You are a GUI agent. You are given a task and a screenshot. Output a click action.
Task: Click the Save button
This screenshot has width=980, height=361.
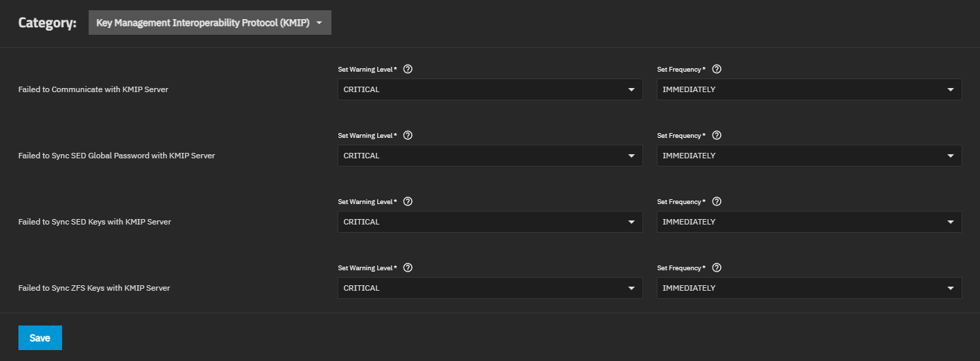click(x=40, y=338)
